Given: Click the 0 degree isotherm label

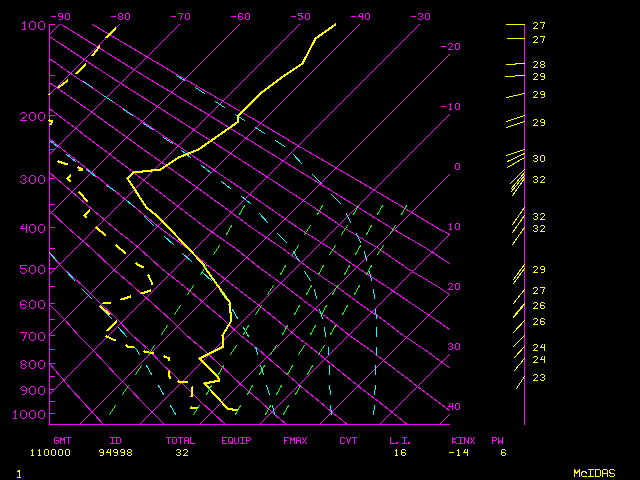Looking at the screenshot, I should pyautogui.click(x=457, y=167).
